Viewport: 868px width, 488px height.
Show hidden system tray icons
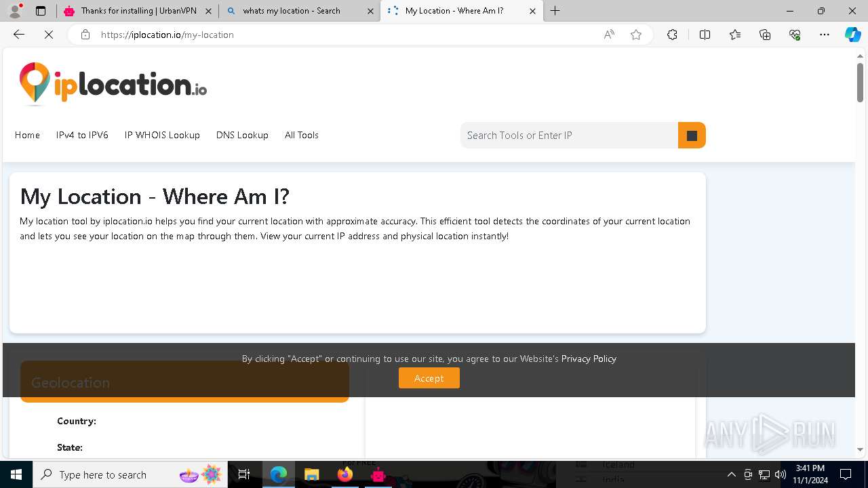(x=731, y=474)
